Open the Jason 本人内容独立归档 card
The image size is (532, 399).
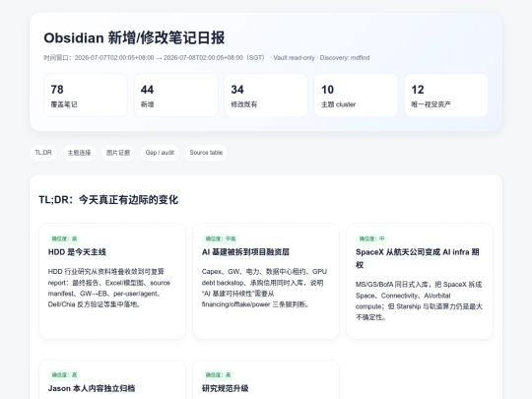tap(112, 380)
